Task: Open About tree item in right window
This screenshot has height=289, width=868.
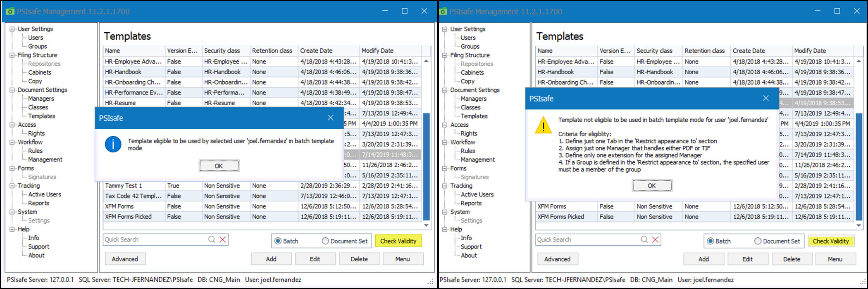Action: tap(469, 255)
